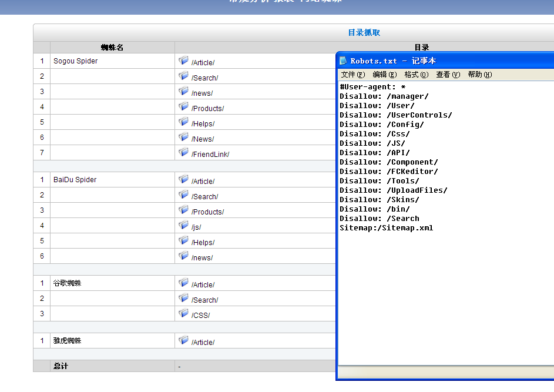Open the /FriendLink/ directory link
The image size is (554, 392).
click(x=210, y=155)
